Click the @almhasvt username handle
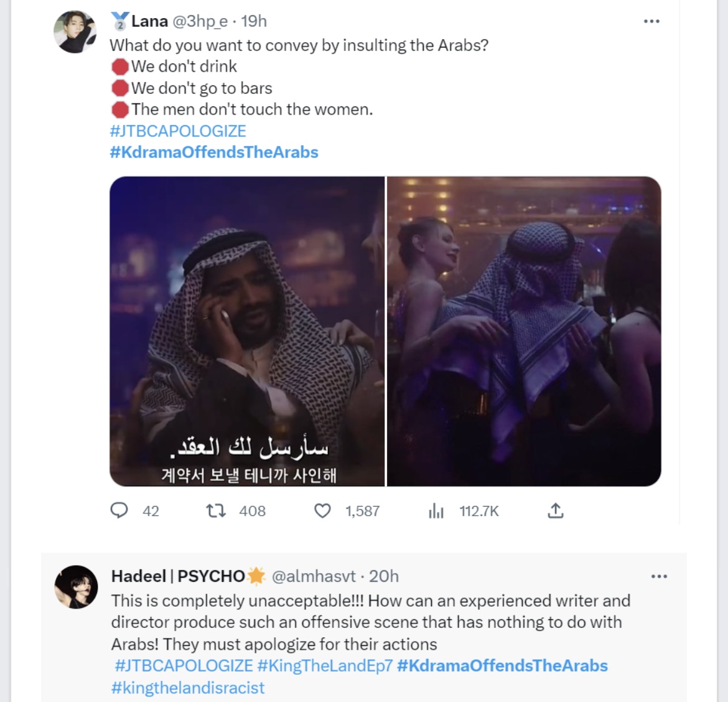The height and width of the screenshot is (702, 728). [314, 576]
